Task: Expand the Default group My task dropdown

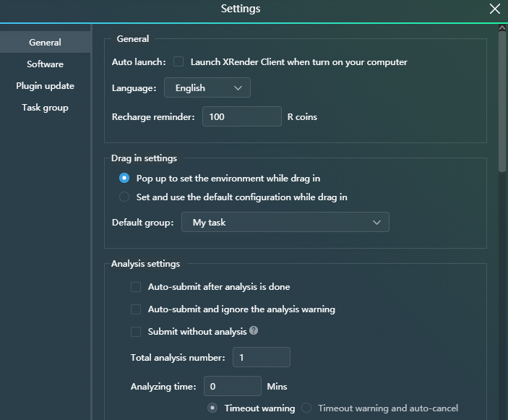Action: [x=285, y=223]
